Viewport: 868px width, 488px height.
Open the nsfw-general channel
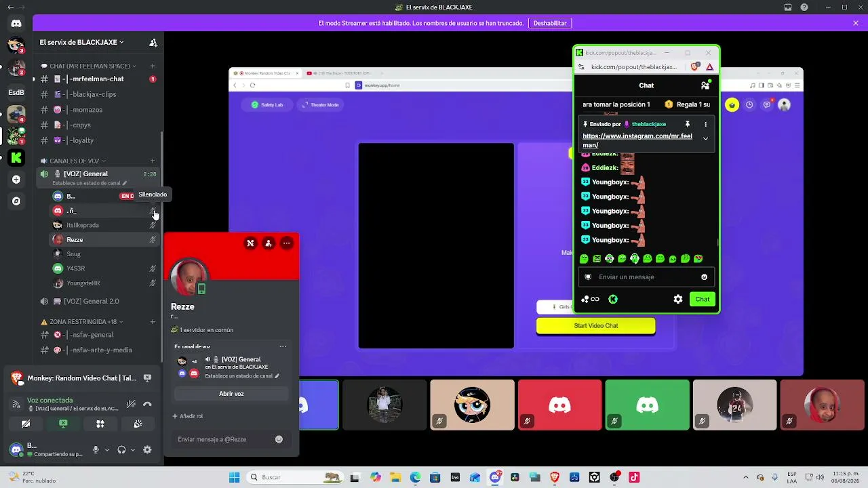98,335
